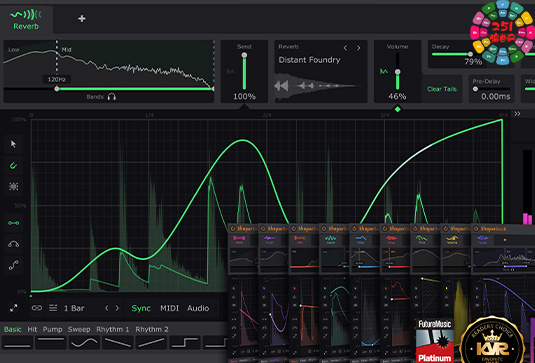Click the Send value 100%
The height and width of the screenshot is (363, 535).
[244, 97]
